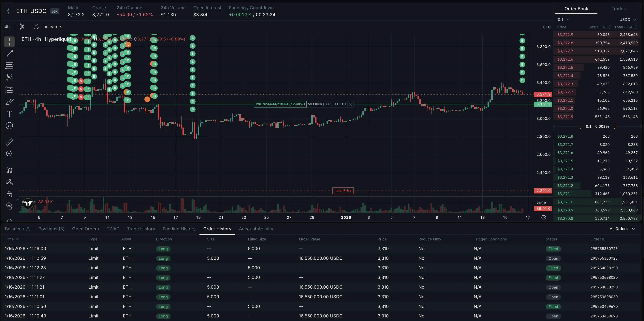Open the All Orders filter dropdown

tap(622, 229)
